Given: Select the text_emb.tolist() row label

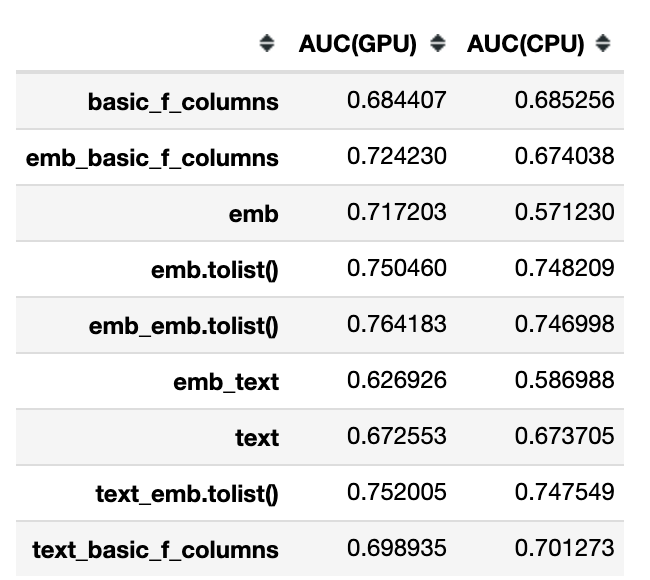Looking at the screenshot, I should click(x=187, y=494).
